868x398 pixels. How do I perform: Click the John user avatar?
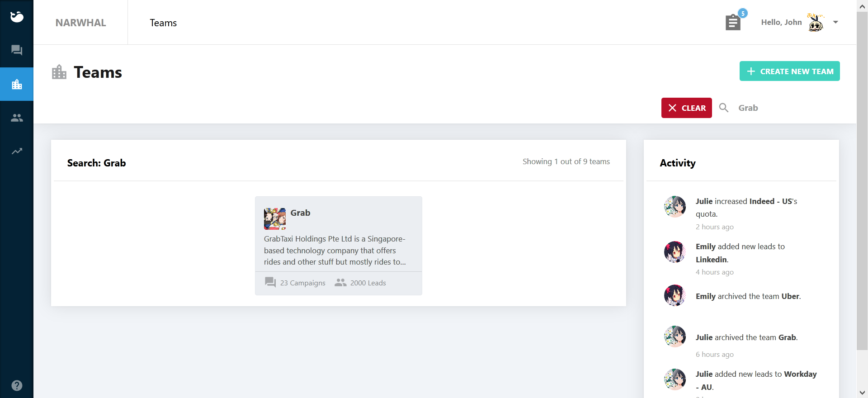816,22
